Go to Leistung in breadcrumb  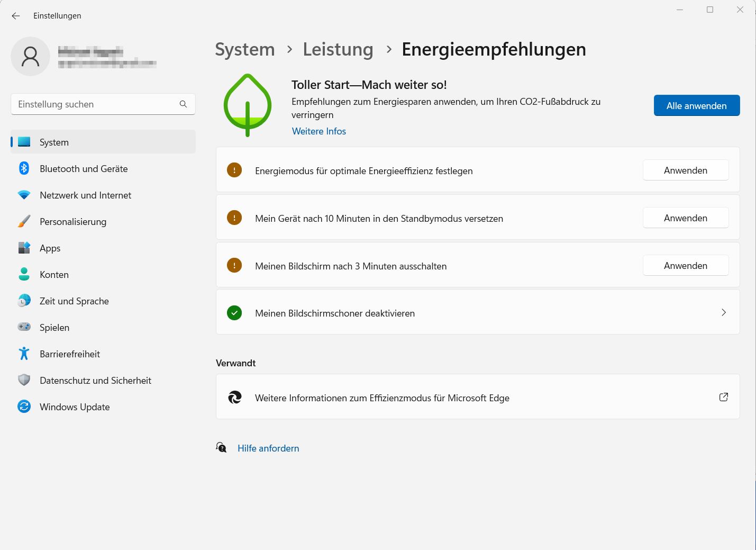coord(338,49)
